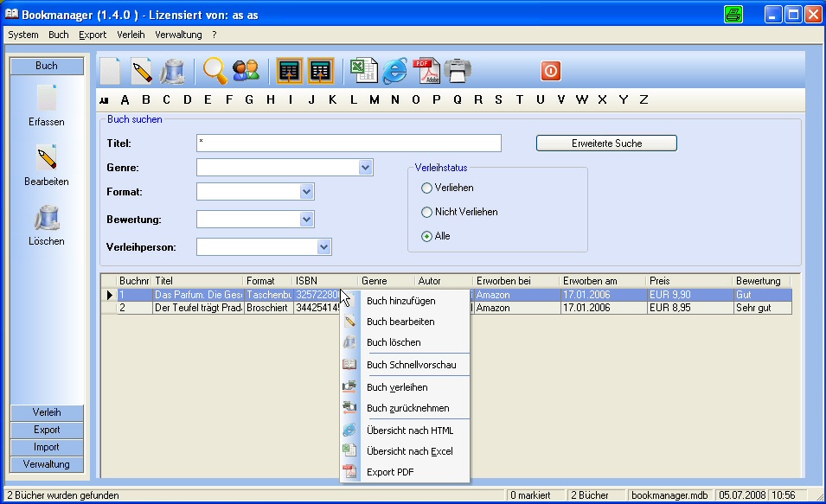Open the Verwaltung menu in menu bar
The width and height of the screenshot is (826, 504).
[x=178, y=35]
